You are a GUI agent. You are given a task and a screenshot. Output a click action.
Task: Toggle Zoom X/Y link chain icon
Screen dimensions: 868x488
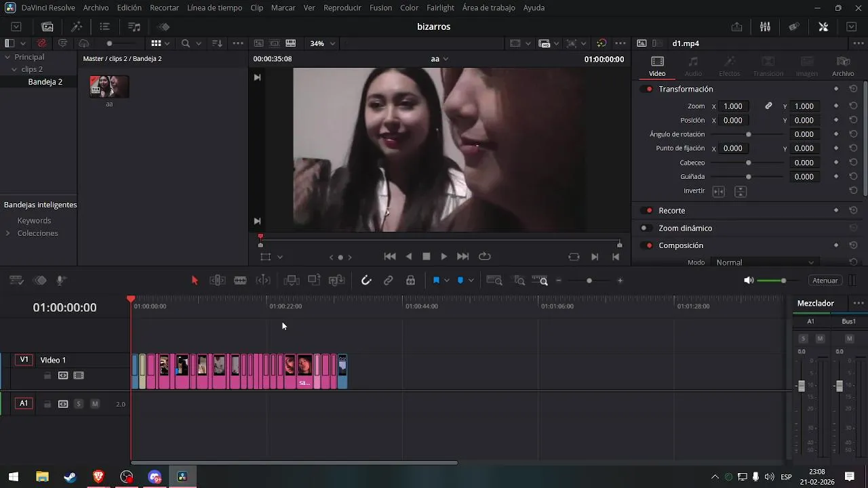click(x=768, y=106)
